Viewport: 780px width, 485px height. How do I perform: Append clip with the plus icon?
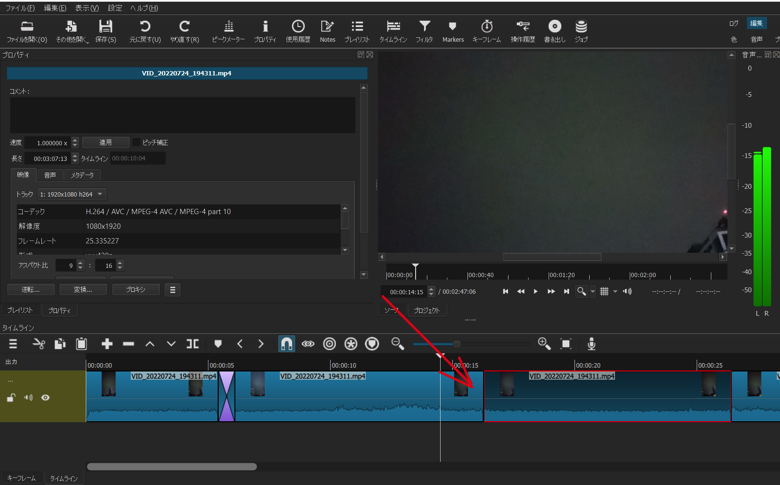coord(107,344)
